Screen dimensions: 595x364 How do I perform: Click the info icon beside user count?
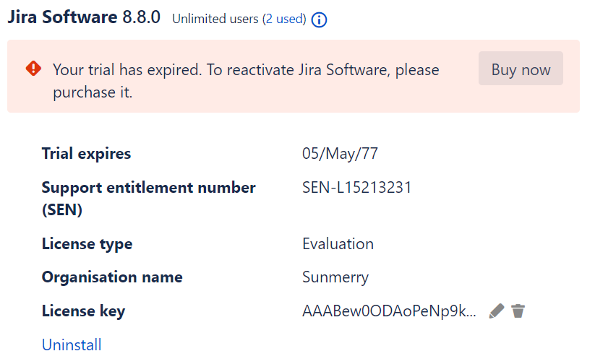point(319,19)
